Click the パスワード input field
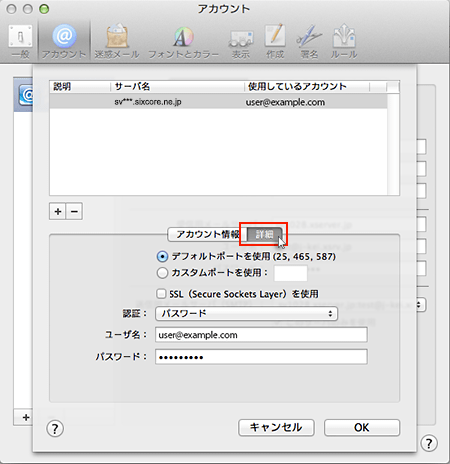 pyautogui.click(x=261, y=357)
